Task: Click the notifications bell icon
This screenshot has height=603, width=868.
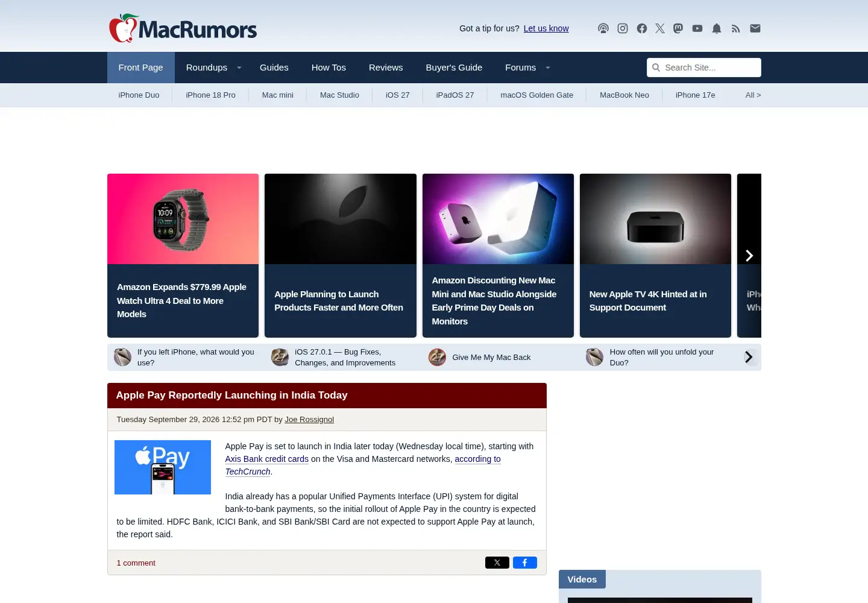Action: tap(717, 28)
